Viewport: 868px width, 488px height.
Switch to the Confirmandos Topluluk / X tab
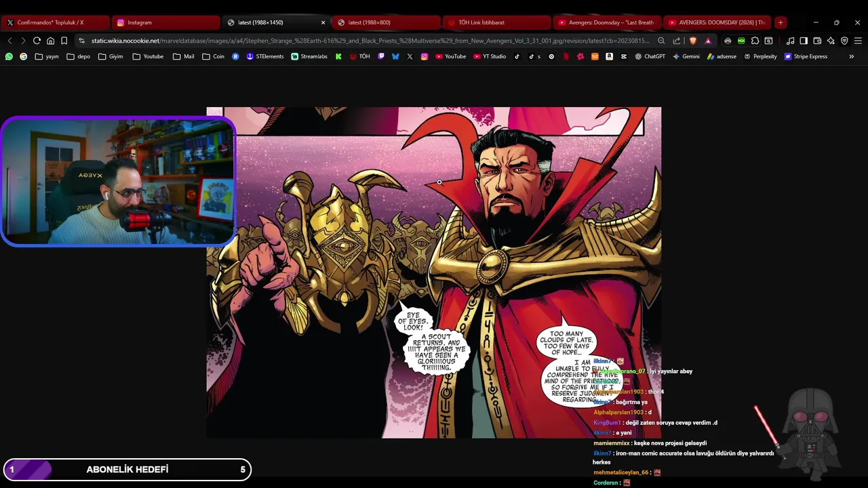click(x=54, y=22)
